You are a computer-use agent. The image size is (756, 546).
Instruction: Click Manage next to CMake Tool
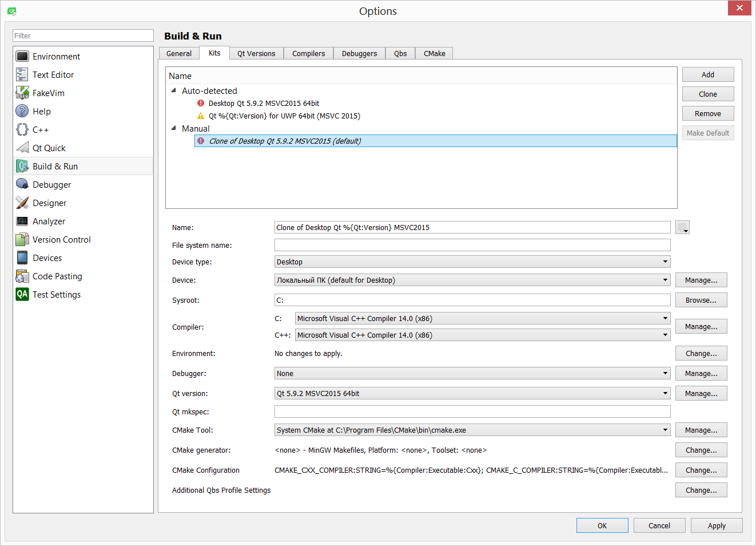701,430
